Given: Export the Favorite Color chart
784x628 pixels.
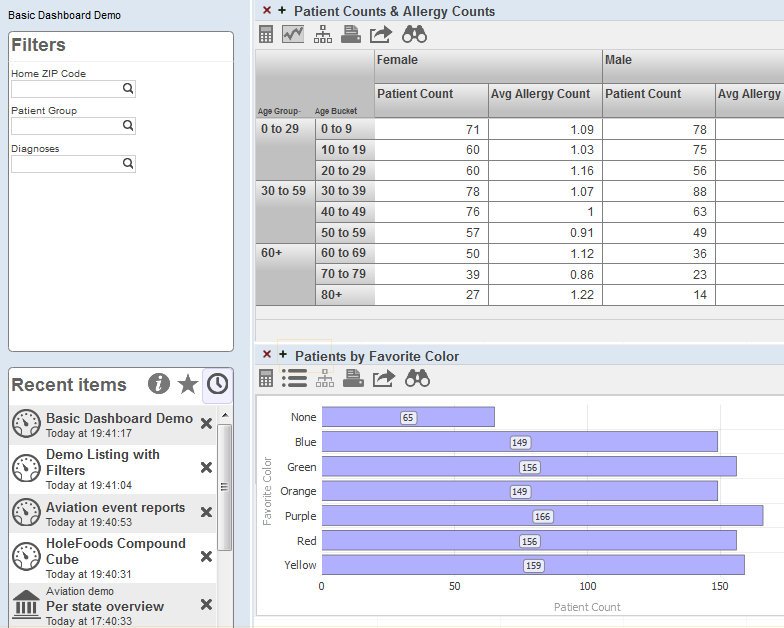Looking at the screenshot, I should (x=384, y=378).
